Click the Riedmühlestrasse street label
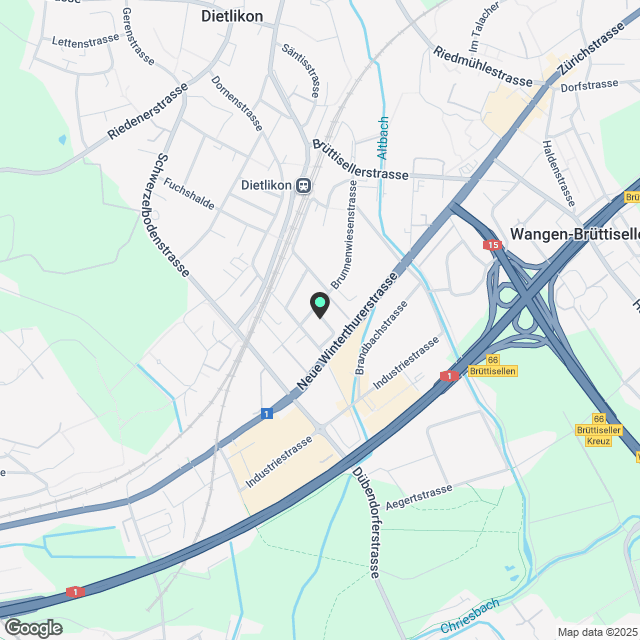The height and width of the screenshot is (640, 640). (483, 66)
